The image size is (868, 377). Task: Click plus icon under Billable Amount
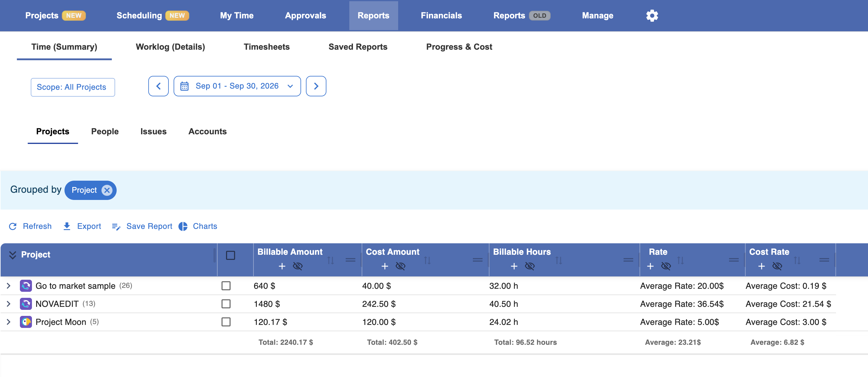pyautogui.click(x=282, y=266)
